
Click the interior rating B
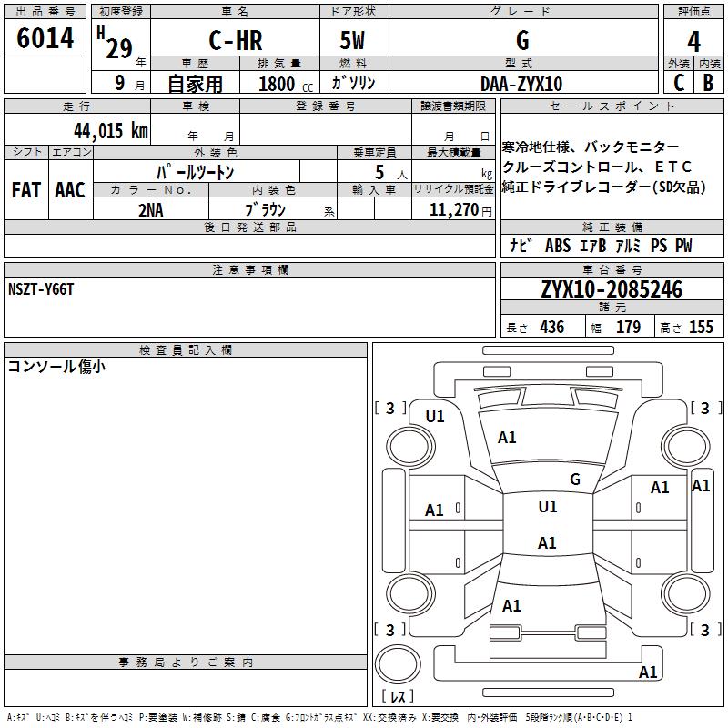708,83
